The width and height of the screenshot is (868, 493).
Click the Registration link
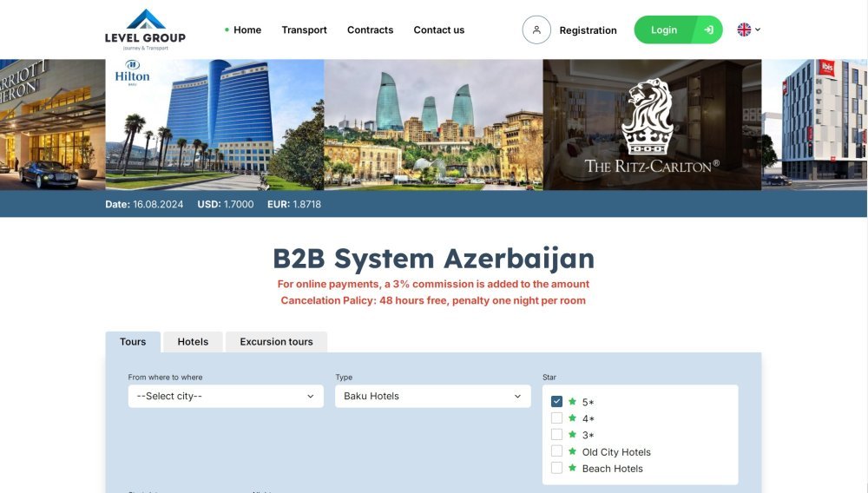[588, 30]
